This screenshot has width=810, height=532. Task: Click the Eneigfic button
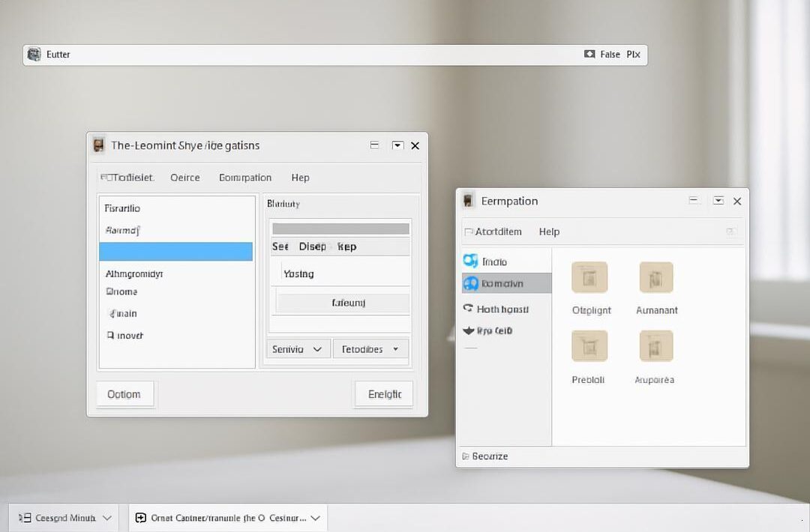pos(384,394)
